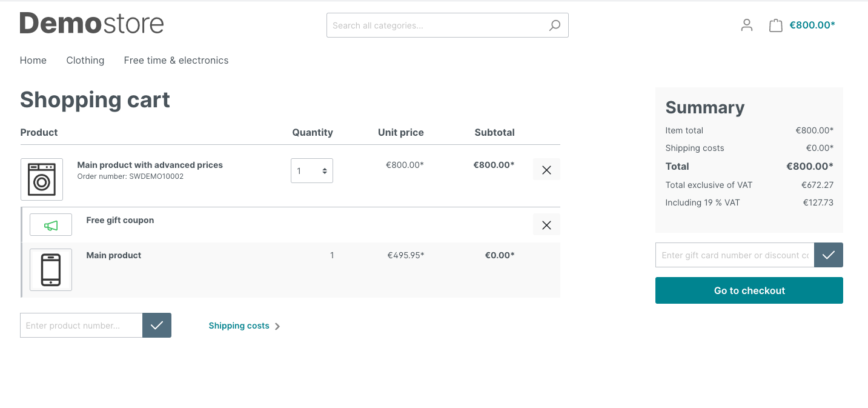Click the green megaphone coupon icon
This screenshot has width=868, height=408.
click(51, 226)
